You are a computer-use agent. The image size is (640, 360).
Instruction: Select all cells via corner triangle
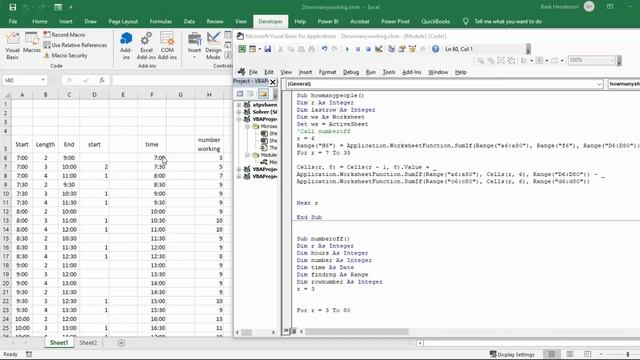[x=7, y=95]
